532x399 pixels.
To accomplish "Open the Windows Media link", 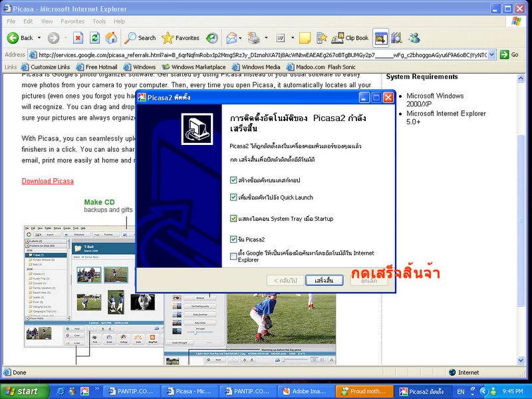I will (256, 67).
